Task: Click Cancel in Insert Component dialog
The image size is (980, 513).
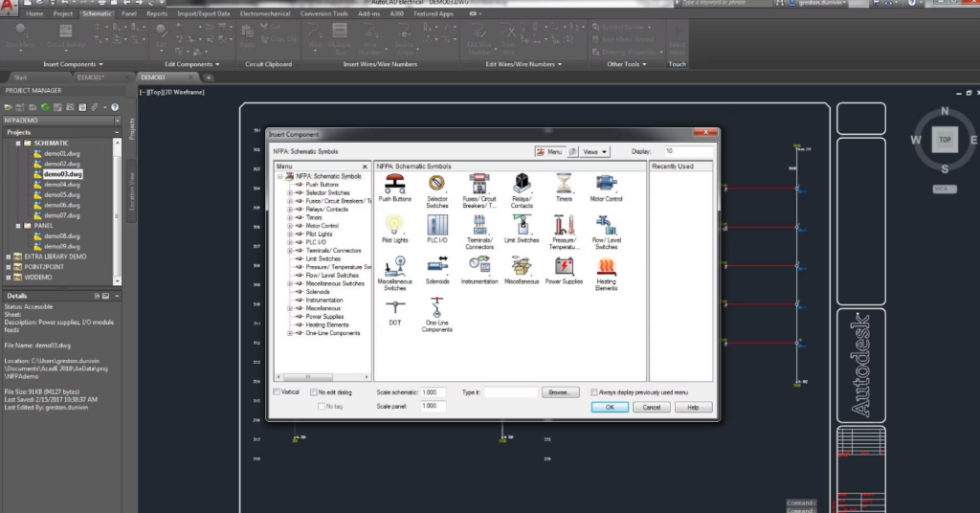Action: (x=651, y=408)
